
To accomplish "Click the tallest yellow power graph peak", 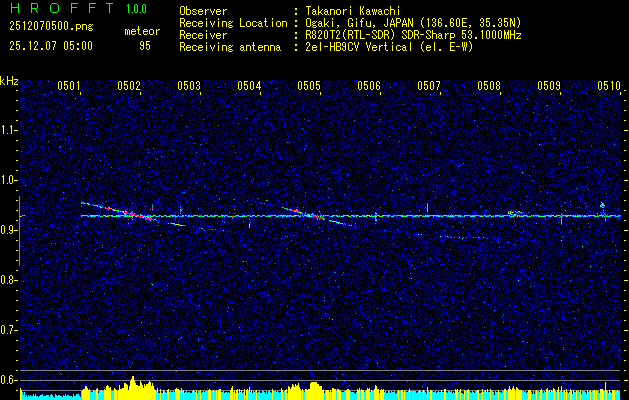I will coord(133,383).
